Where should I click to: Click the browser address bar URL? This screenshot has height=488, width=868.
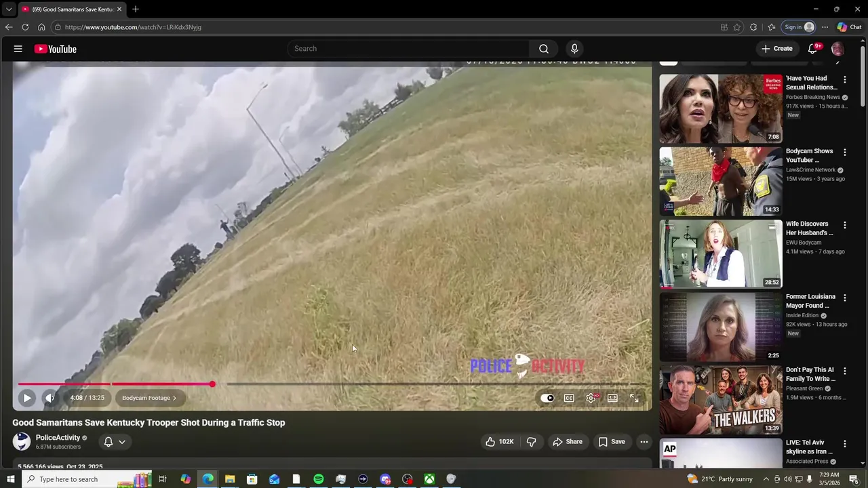pos(133,27)
